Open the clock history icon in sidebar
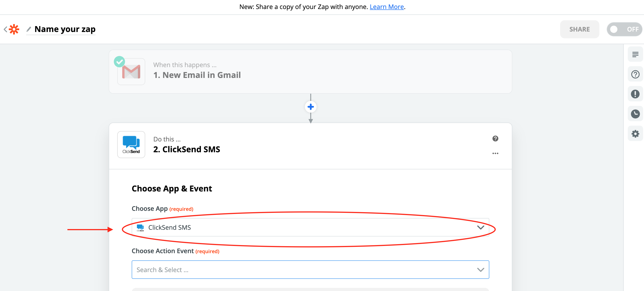 pos(635,114)
